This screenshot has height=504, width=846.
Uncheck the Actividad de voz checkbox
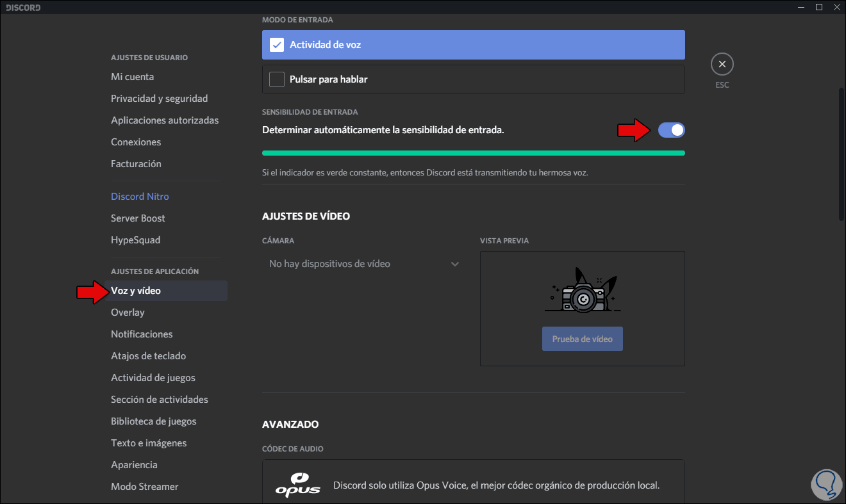(277, 45)
